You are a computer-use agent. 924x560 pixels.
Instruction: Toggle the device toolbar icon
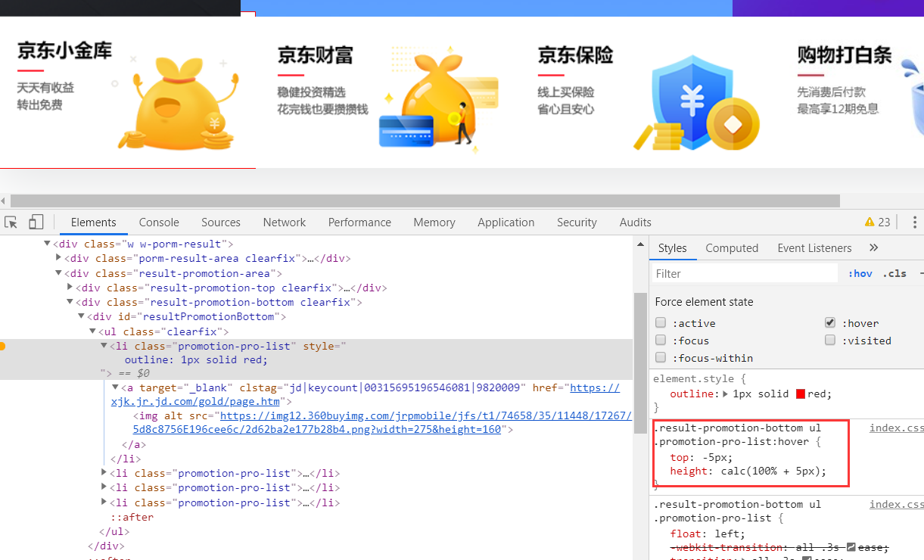(x=36, y=222)
